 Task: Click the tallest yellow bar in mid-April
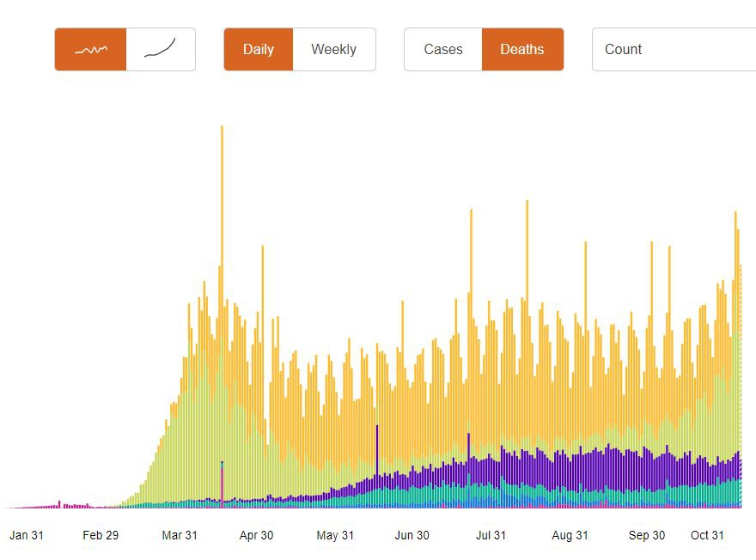[x=222, y=258]
